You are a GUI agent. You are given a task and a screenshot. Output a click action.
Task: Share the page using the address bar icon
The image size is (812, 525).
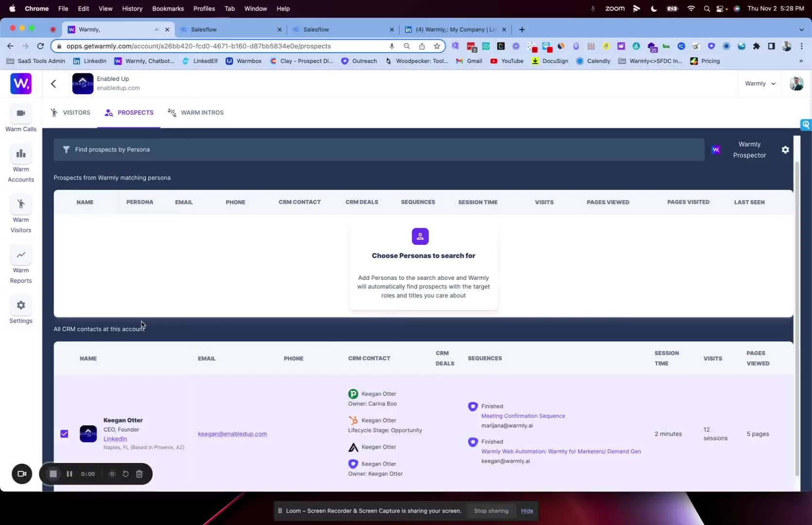click(422, 46)
